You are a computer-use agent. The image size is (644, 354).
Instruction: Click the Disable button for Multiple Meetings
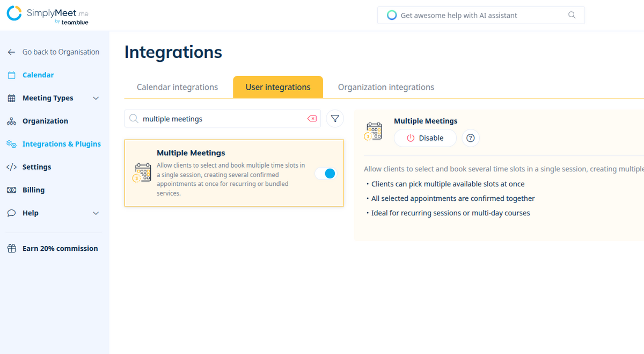coord(425,138)
